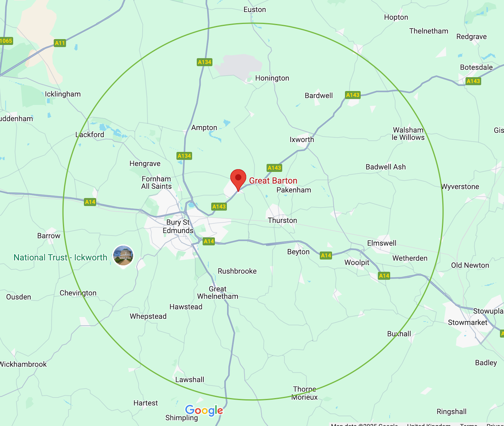The image size is (504, 426).
Task: Click the A143 shield near Bardwell
Action: click(353, 95)
